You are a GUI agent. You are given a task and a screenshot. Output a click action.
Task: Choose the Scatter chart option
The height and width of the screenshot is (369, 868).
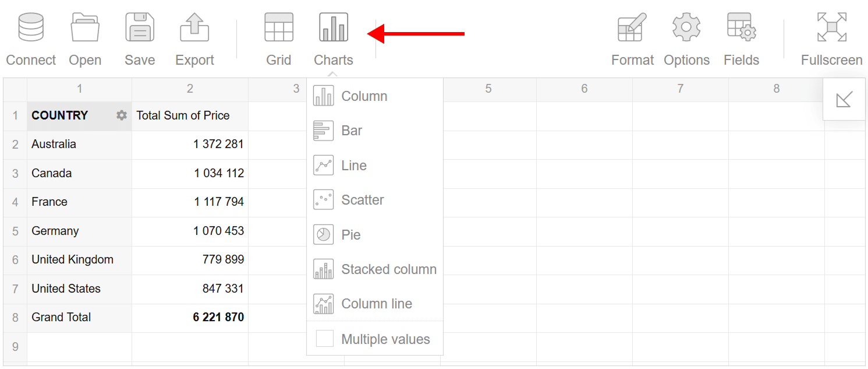pos(362,199)
